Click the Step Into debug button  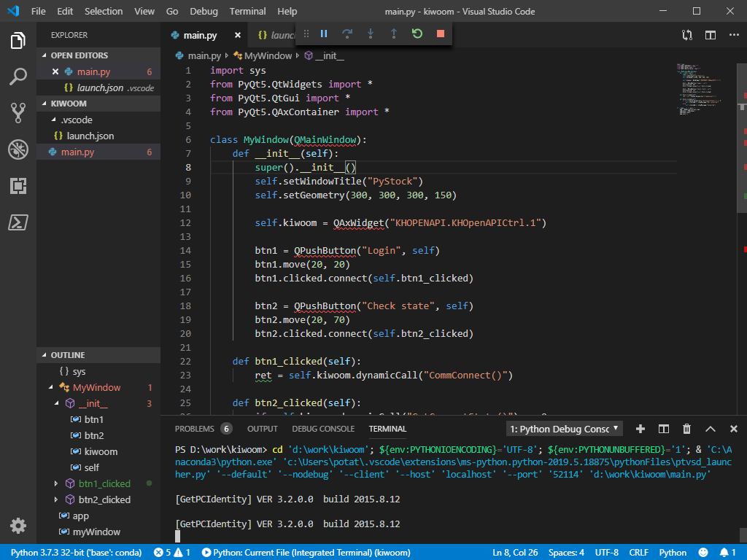coord(371,34)
